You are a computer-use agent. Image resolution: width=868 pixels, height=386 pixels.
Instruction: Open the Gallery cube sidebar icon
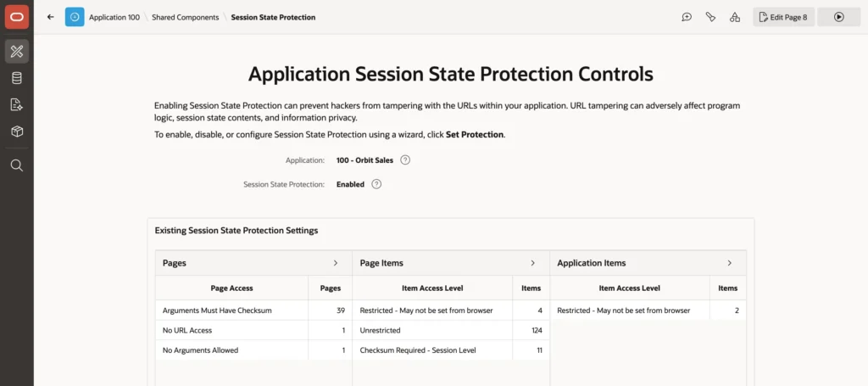pyautogui.click(x=17, y=131)
